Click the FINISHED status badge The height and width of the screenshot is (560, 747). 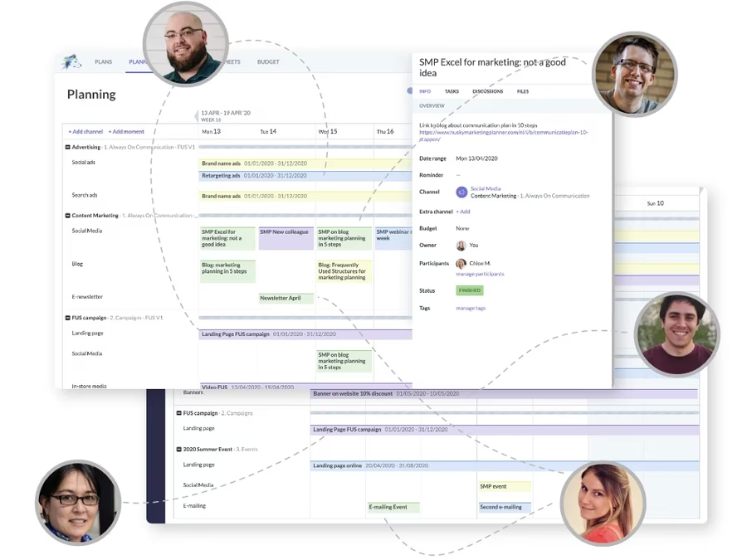[470, 290]
